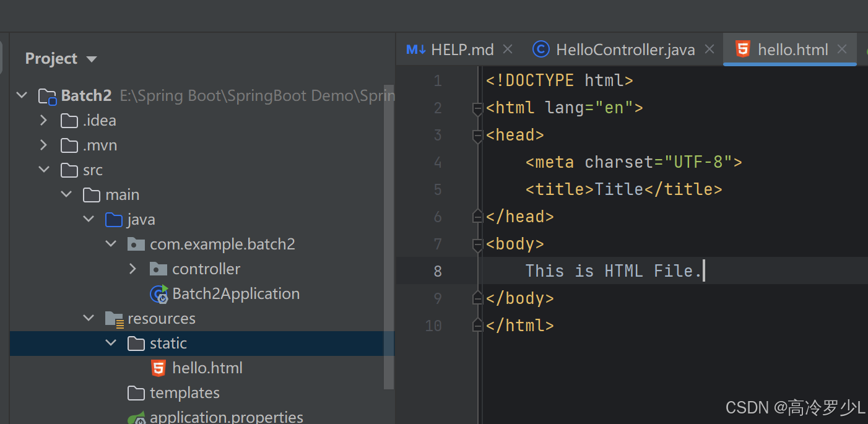The height and width of the screenshot is (424, 868).
Task: Click line number 1 in gutter
Action: [x=438, y=80]
